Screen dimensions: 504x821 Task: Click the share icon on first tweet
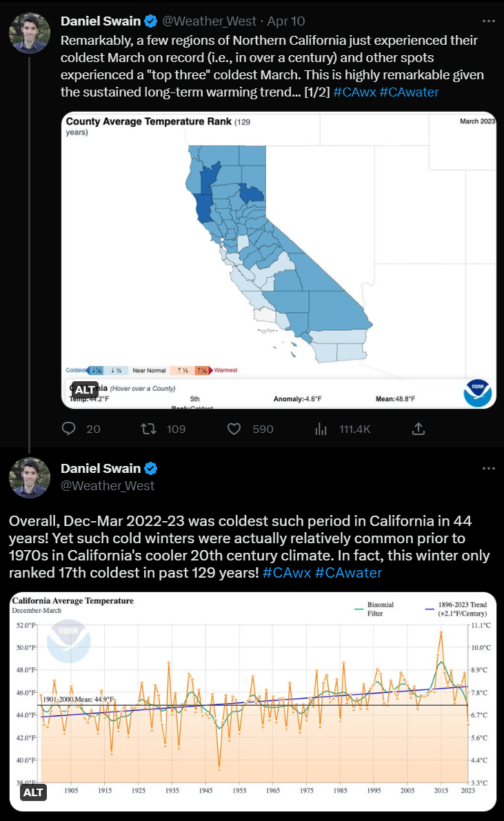418,429
